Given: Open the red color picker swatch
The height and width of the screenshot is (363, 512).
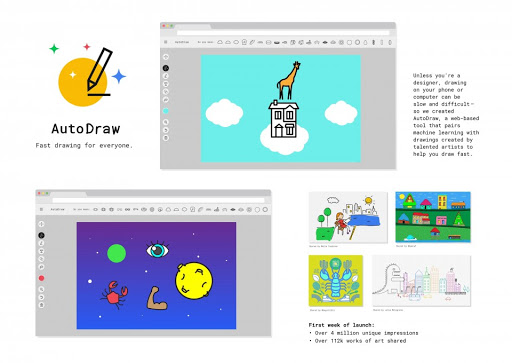Looking at the screenshot, I should click(41, 278).
